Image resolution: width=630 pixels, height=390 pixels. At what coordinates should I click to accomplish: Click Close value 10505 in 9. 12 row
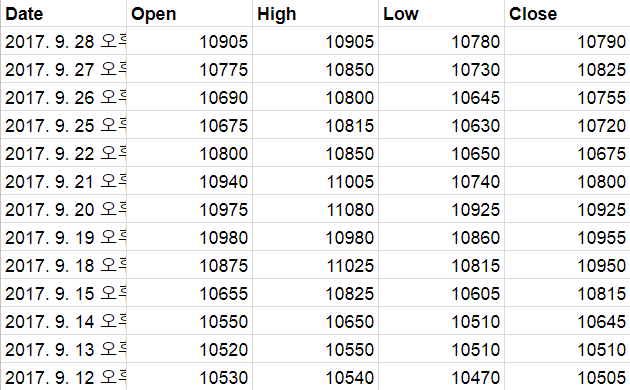coord(567,377)
